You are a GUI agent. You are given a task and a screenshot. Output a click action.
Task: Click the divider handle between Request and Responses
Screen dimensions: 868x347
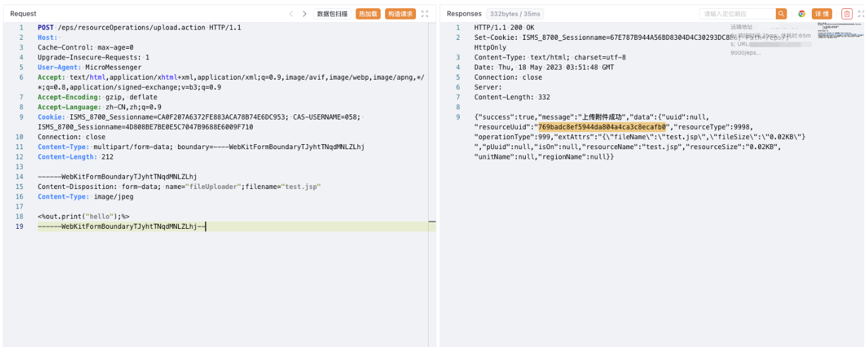(x=432, y=222)
